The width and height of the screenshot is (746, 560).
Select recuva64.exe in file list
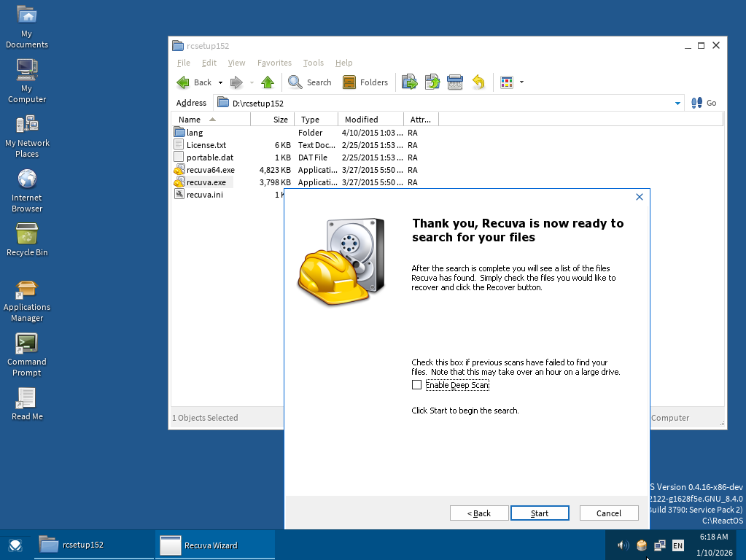coord(210,170)
